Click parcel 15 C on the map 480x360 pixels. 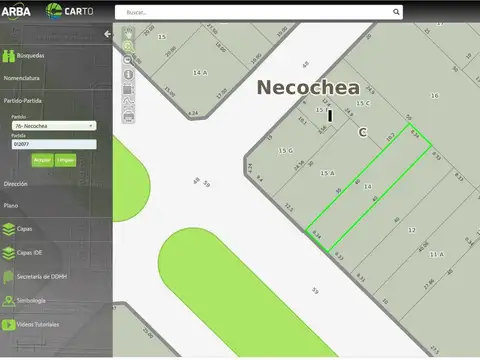(363, 103)
